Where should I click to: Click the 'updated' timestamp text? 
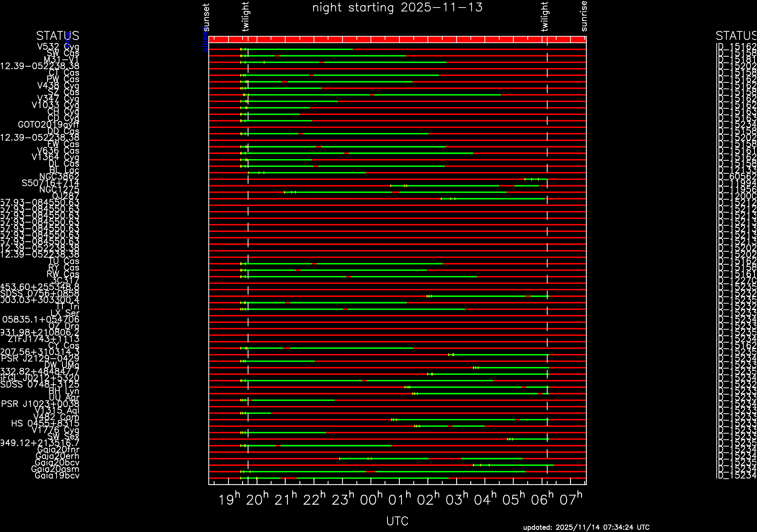click(x=586, y=527)
